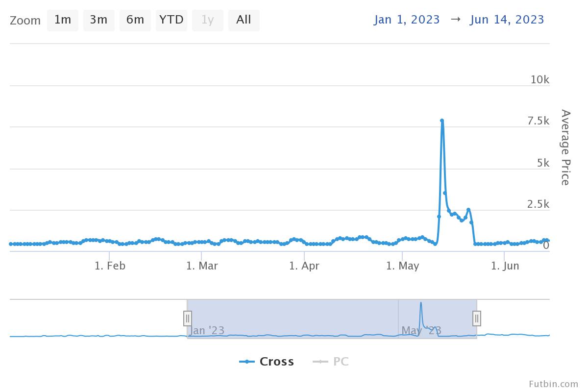The width and height of the screenshot is (588, 392).
Task: Click the 7.5k peak data point
Action: click(x=442, y=121)
